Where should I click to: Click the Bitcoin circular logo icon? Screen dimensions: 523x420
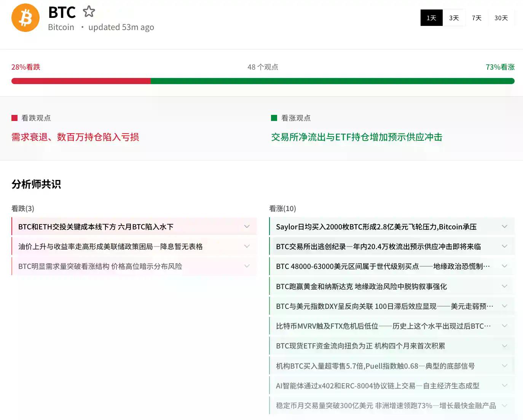tap(25, 17)
